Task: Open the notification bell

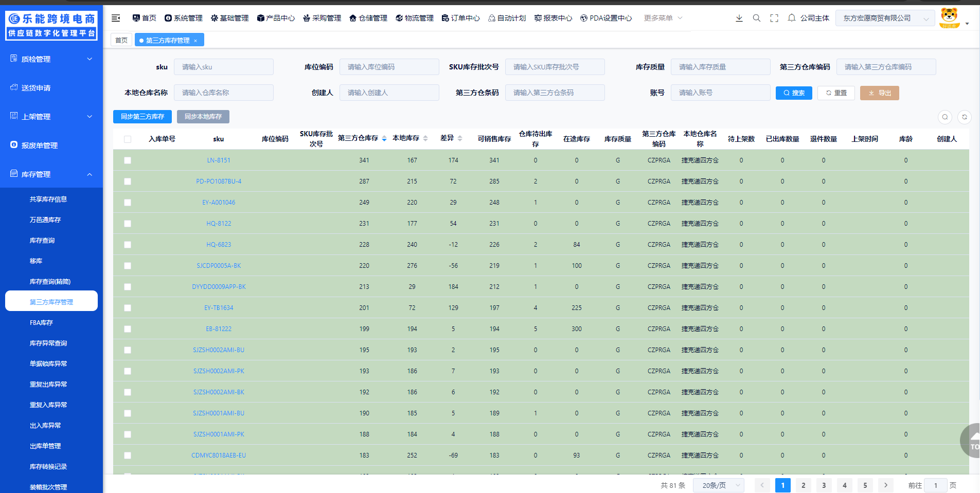Action: [x=792, y=18]
